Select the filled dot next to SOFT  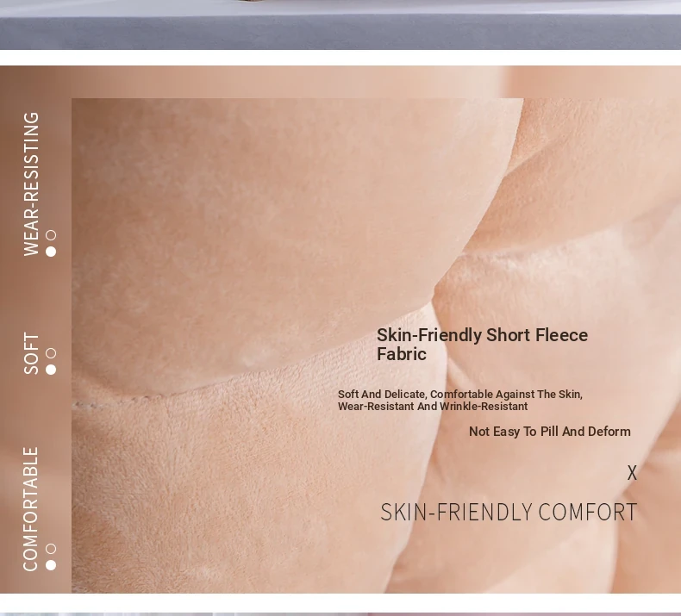click(x=51, y=370)
